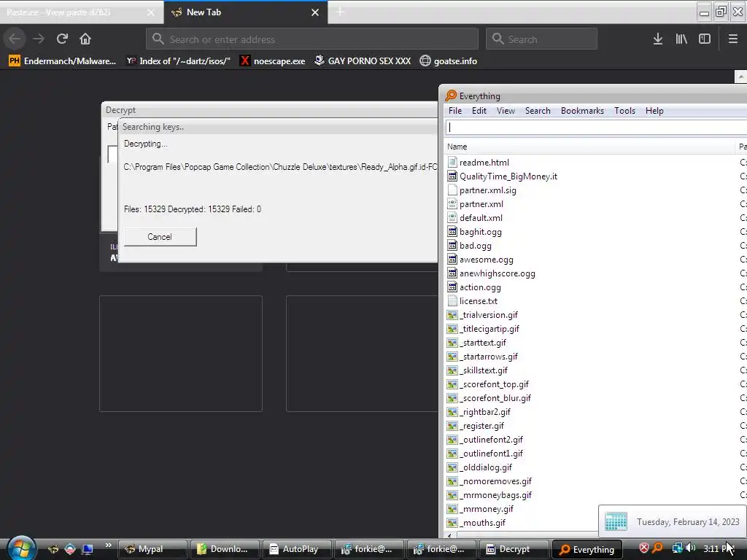Screen dimensions: 747x560
Task: Open the goatse.info bookmark
Action: (x=449, y=61)
